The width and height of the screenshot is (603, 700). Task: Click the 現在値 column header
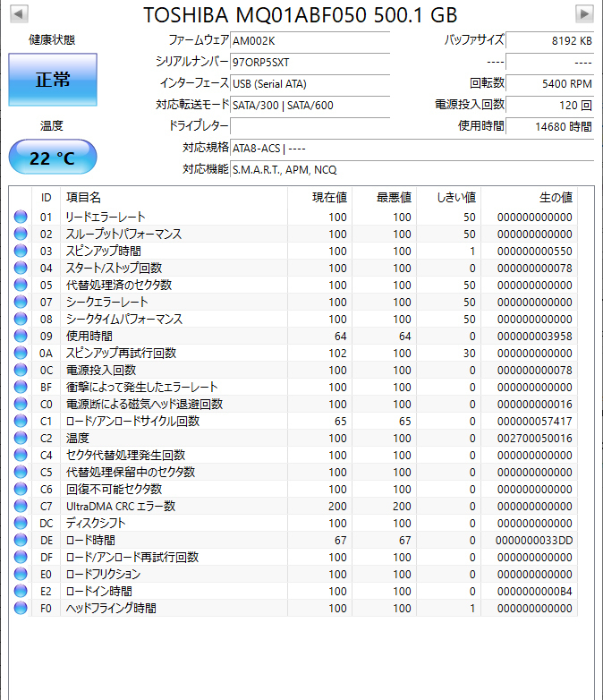(320, 197)
